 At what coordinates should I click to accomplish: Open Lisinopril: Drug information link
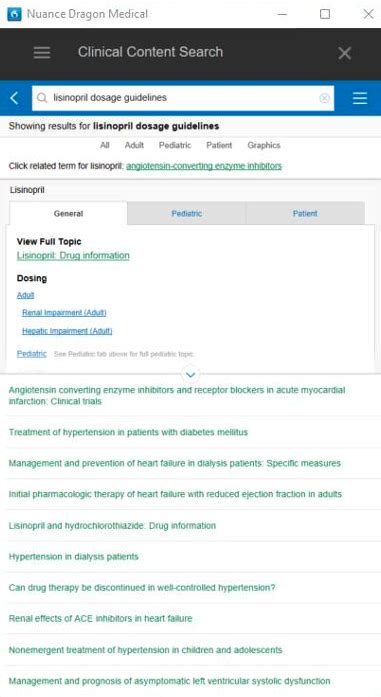[73, 256]
